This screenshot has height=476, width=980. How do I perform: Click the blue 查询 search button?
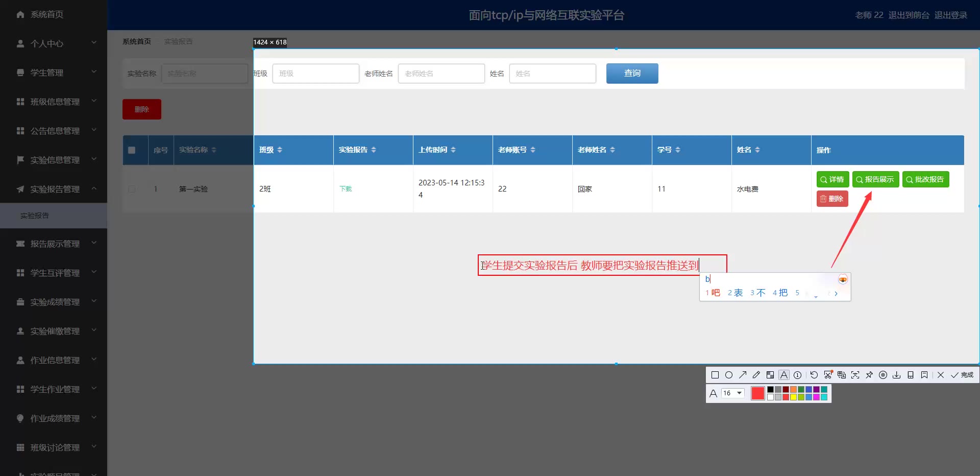(632, 74)
